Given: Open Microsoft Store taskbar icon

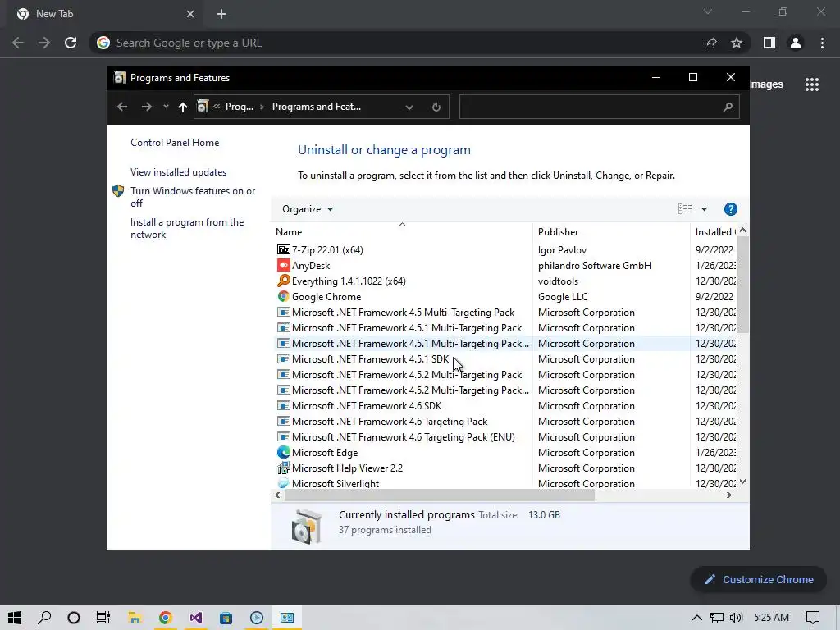Looking at the screenshot, I should pyautogui.click(x=226, y=618).
